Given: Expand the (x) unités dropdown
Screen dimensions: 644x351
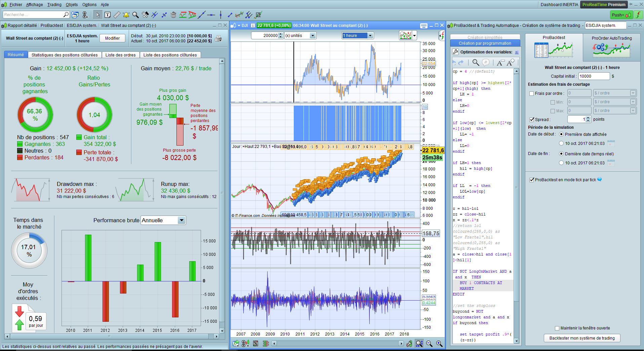Looking at the screenshot, I should (313, 36).
